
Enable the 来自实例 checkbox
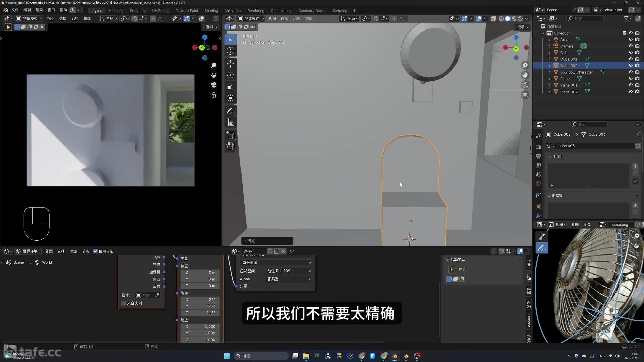tap(124, 303)
